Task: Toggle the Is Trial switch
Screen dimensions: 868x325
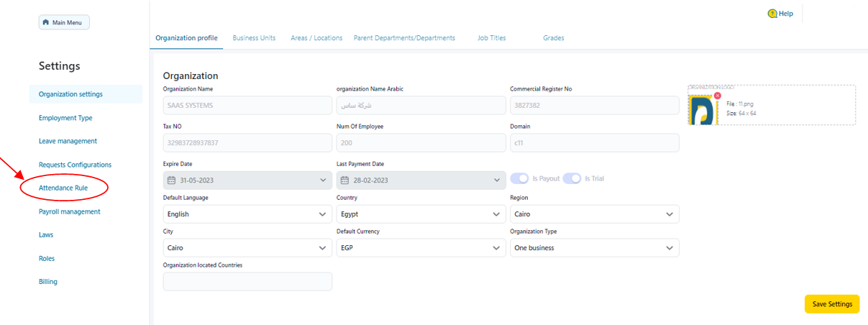Action: [572, 178]
